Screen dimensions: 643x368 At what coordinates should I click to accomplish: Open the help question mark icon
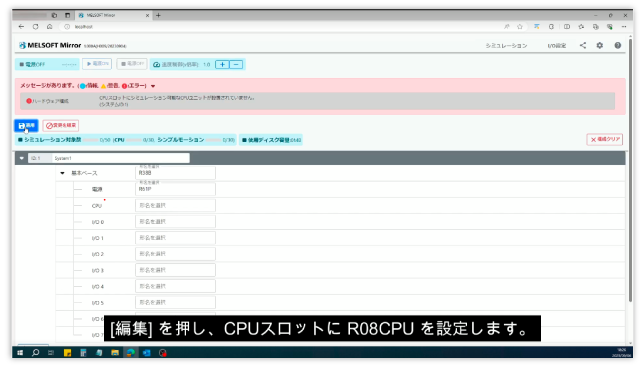tap(618, 46)
